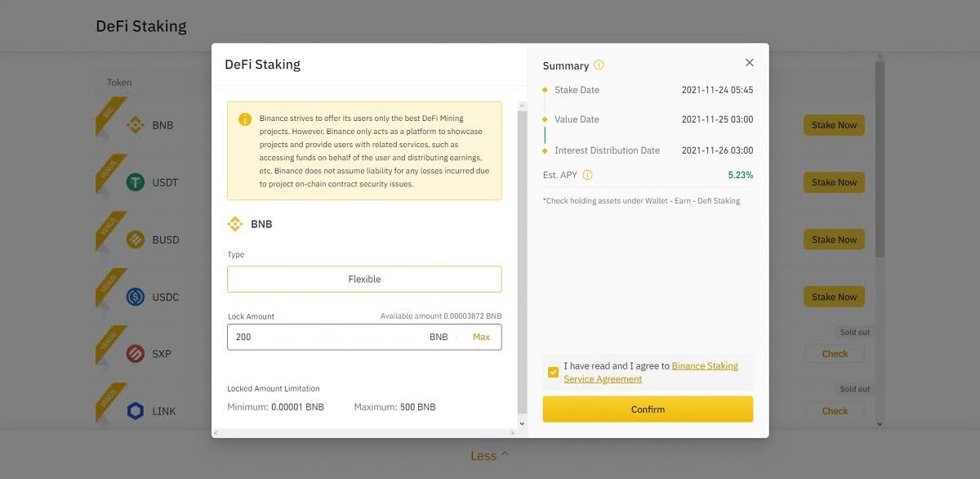
Task: Click the Lock Amount input field
Action: coord(364,337)
